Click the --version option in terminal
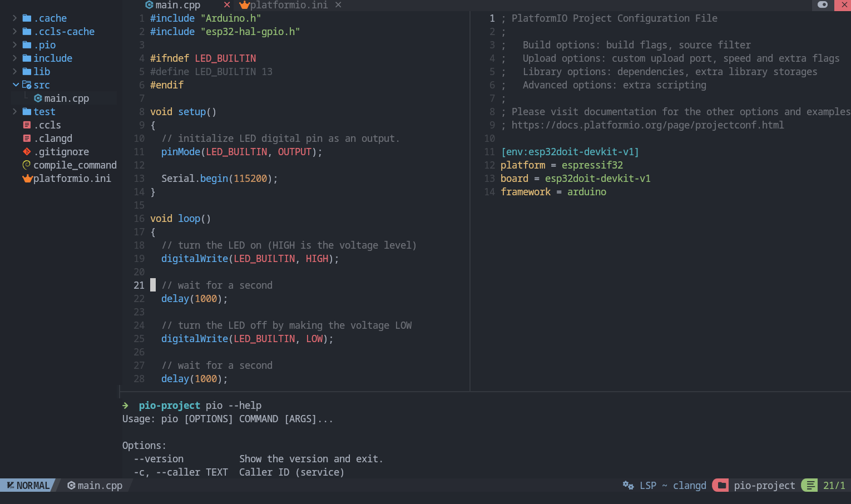Image resolution: width=851 pixels, height=504 pixels. pos(159,459)
